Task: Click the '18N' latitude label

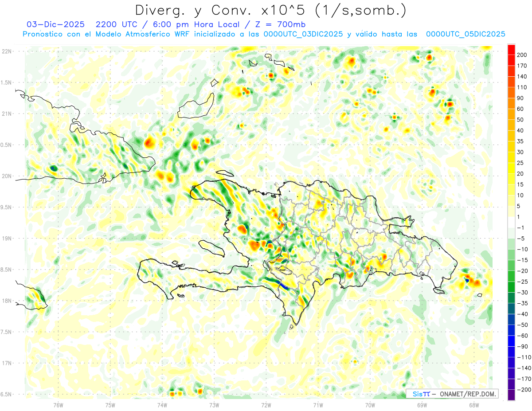Action: click(x=7, y=301)
